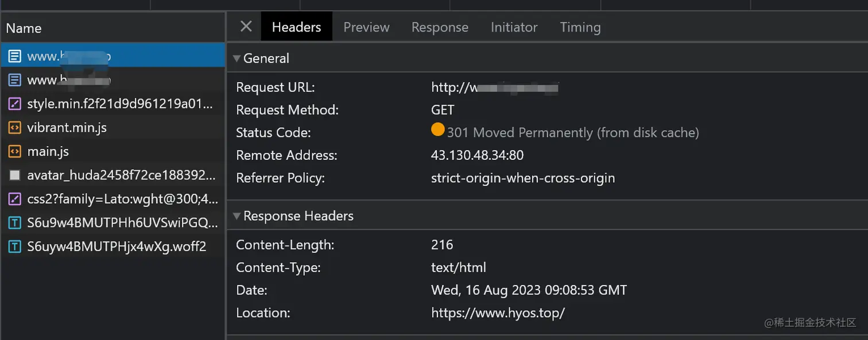Collapse the General section triangle
Screen dimensions: 868x340
point(237,58)
